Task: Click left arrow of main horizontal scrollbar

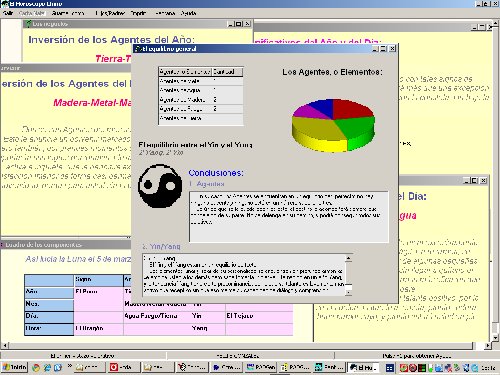Action: coord(4,345)
